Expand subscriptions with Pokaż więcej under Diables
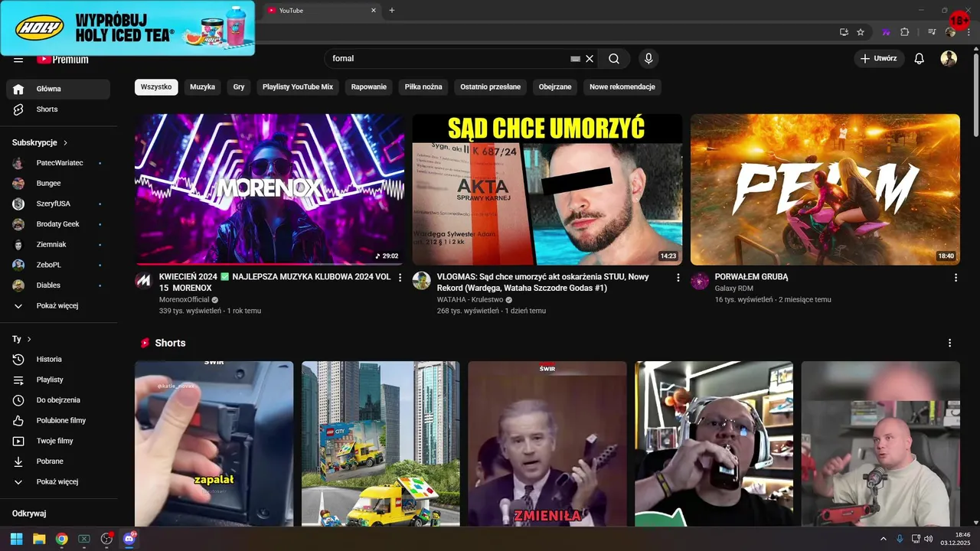Viewport: 980px width, 551px height. click(58, 306)
